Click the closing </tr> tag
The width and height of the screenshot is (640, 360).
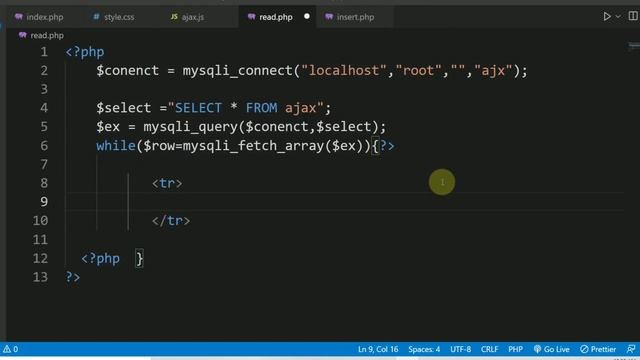(x=171, y=221)
